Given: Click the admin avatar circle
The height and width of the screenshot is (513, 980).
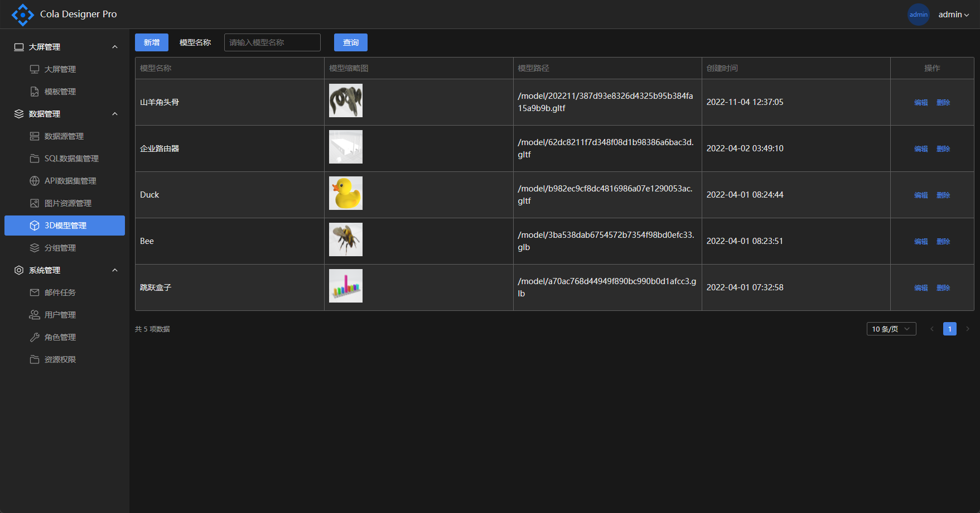Looking at the screenshot, I should click(x=918, y=15).
